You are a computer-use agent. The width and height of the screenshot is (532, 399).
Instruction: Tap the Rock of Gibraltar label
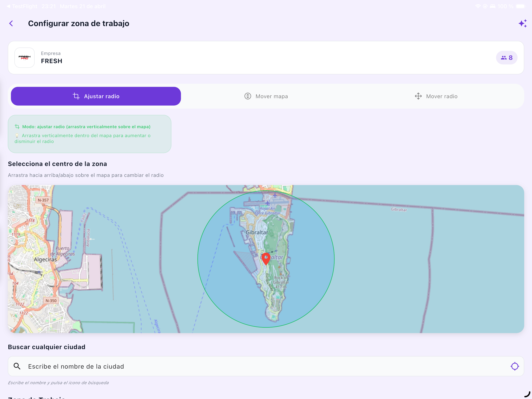(281, 282)
